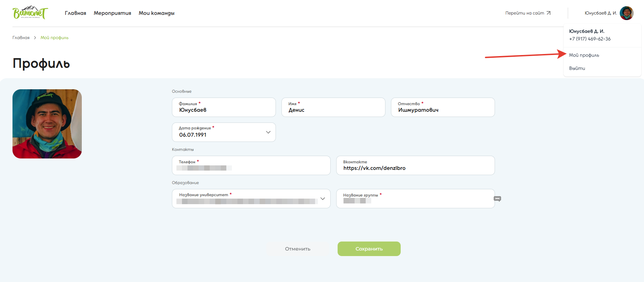The image size is (644, 282).
Task: Click the Профиль page heading
Action: pyautogui.click(x=41, y=63)
